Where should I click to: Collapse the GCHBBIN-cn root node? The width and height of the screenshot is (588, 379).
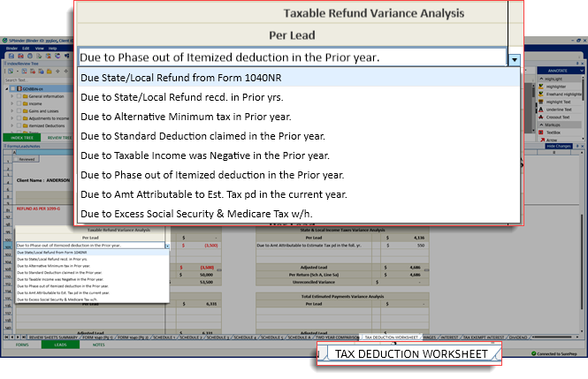point(7,88)
